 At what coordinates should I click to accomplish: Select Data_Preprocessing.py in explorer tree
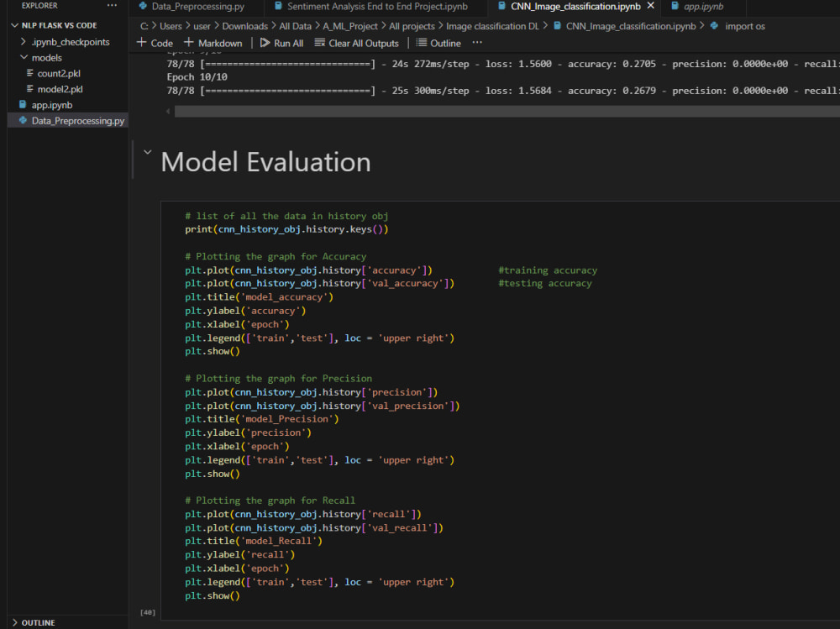pos(67,121)
